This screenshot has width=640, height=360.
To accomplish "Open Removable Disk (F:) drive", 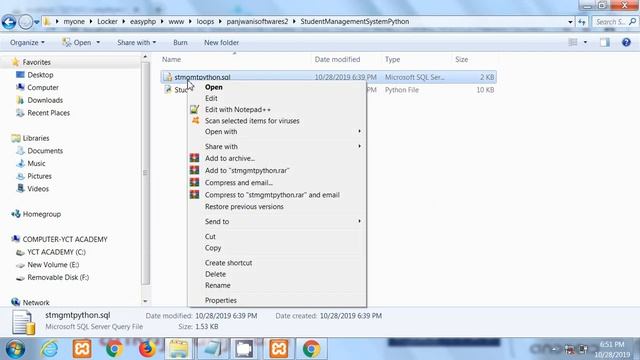I will point(58,278).
